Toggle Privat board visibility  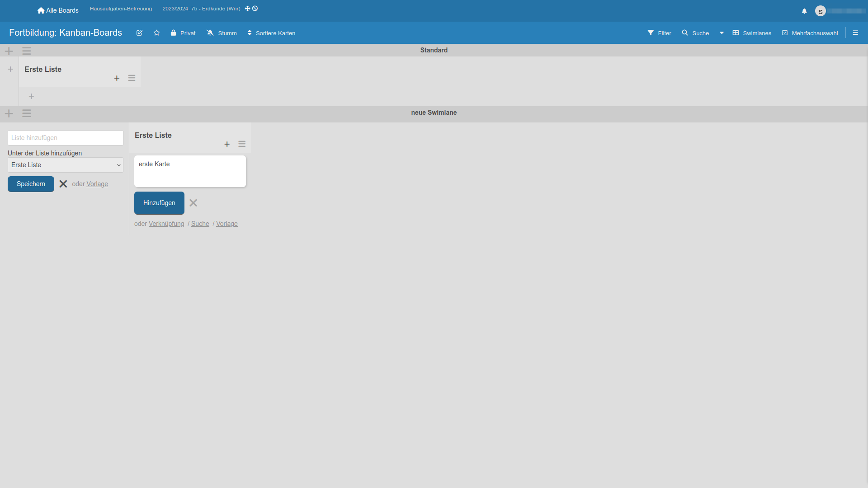[183, 33]
